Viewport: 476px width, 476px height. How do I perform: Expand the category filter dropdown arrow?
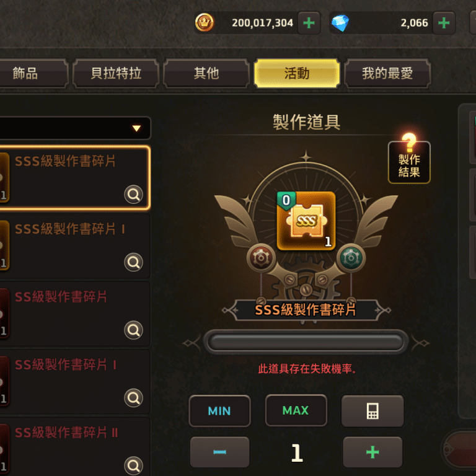click(136, 128)
